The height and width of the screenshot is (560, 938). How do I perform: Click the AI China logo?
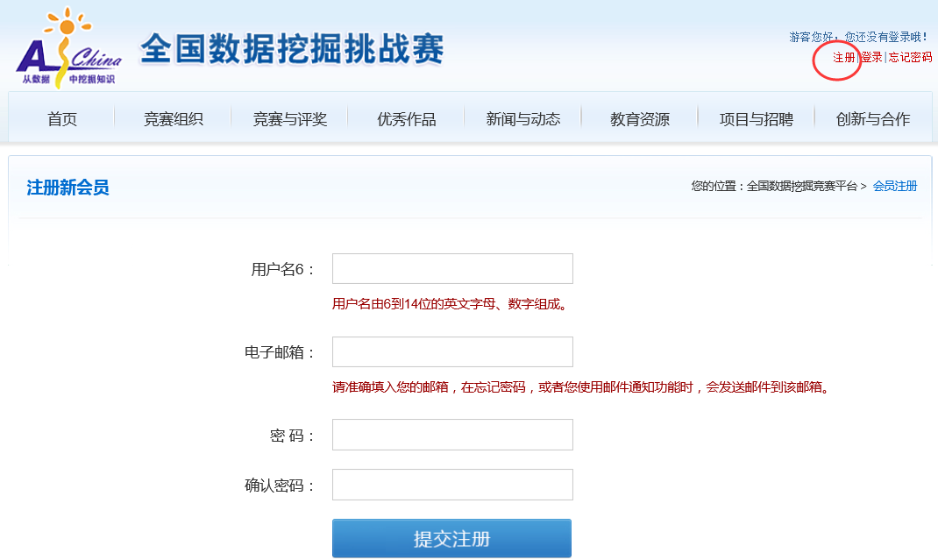pyautogui.click(x=68, y=48)
